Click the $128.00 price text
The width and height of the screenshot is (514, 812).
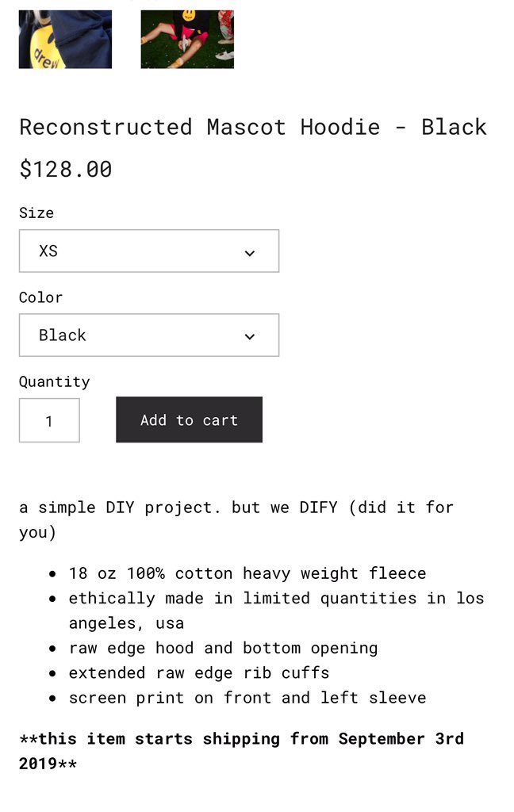tap(66, 170)
